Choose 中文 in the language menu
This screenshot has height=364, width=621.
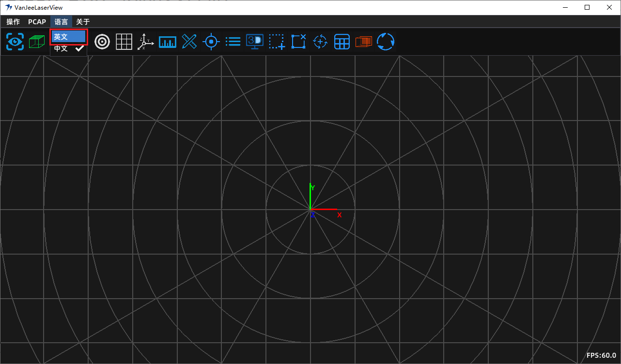68,48
